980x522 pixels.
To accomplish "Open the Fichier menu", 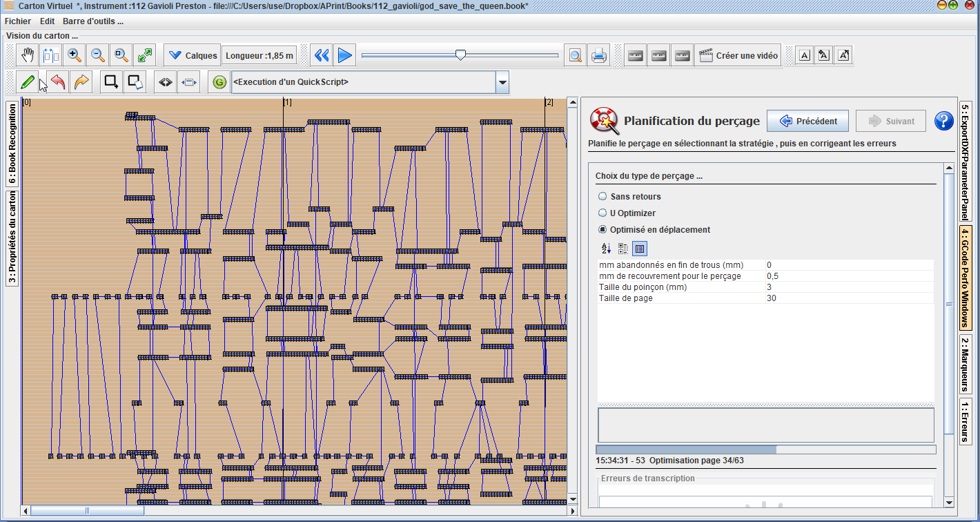I will (18, 21).
